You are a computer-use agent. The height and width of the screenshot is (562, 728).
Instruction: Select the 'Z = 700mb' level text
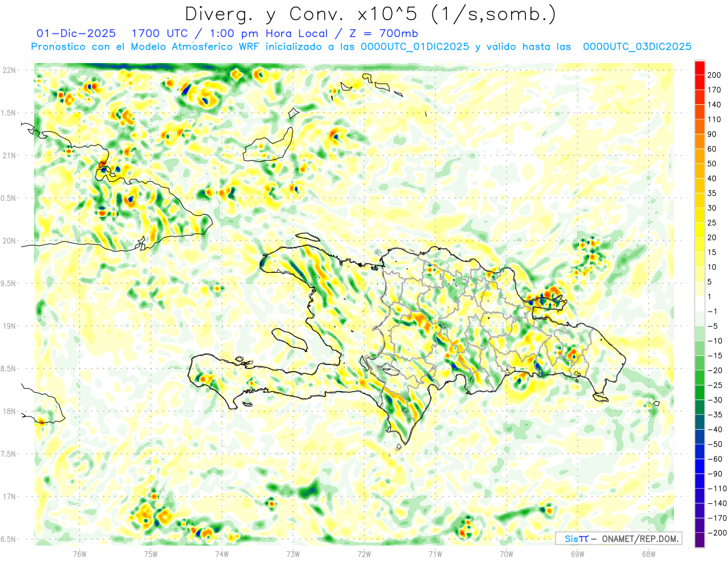click(382, 33)
